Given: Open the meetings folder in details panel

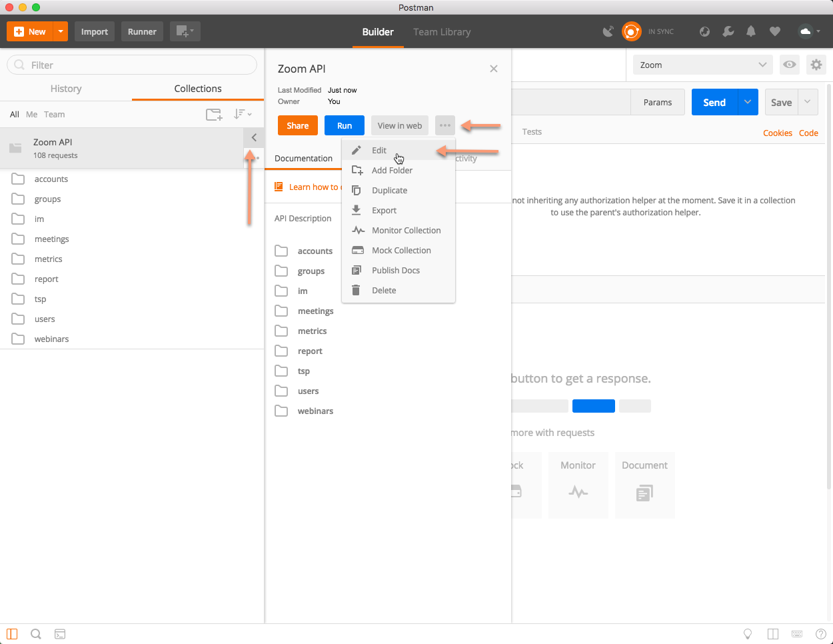Looking at the screenshot, I should click(305, 311).
